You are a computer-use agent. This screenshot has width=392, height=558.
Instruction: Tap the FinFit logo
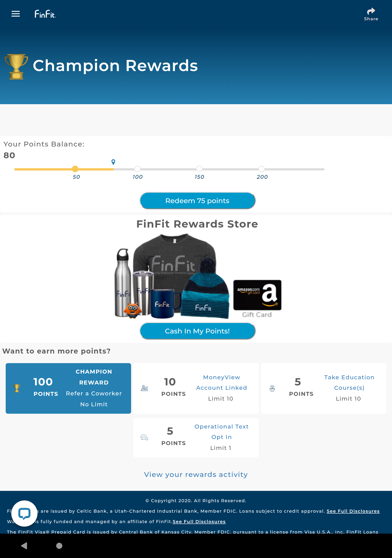click(x=45, y=14)
